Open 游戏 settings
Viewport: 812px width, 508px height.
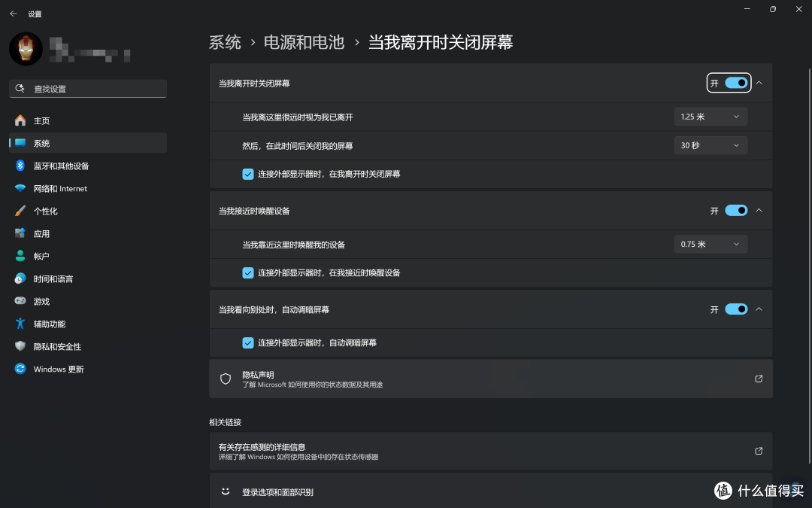coord(88,301)
